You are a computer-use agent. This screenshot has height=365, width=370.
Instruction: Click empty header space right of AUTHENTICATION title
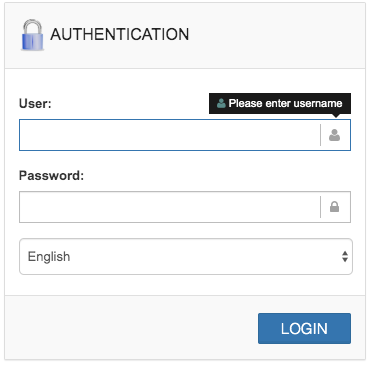point(277,35)
